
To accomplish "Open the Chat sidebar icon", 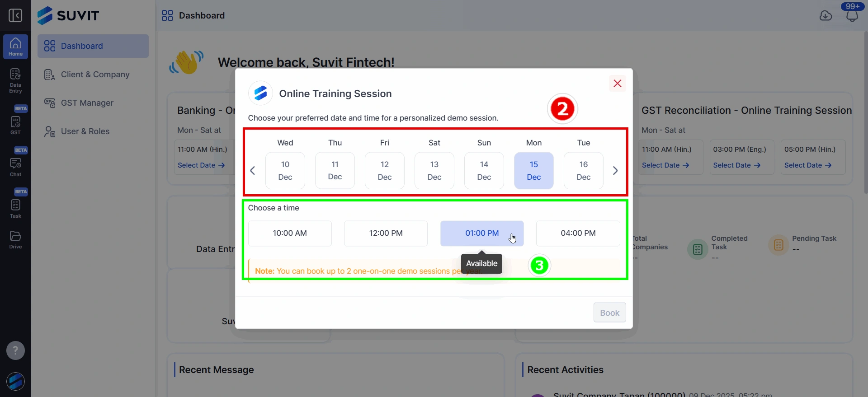I will point(15,166).
